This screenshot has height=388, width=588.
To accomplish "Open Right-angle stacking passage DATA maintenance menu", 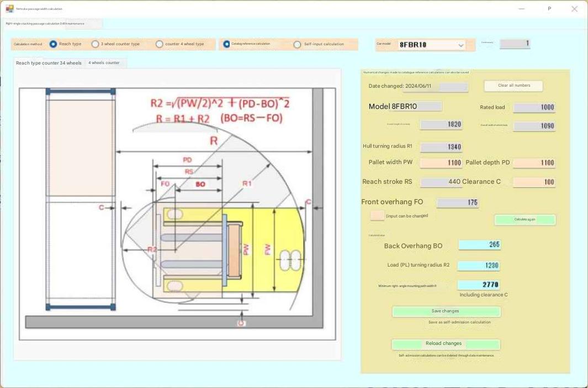I will [x=45, y=24].
